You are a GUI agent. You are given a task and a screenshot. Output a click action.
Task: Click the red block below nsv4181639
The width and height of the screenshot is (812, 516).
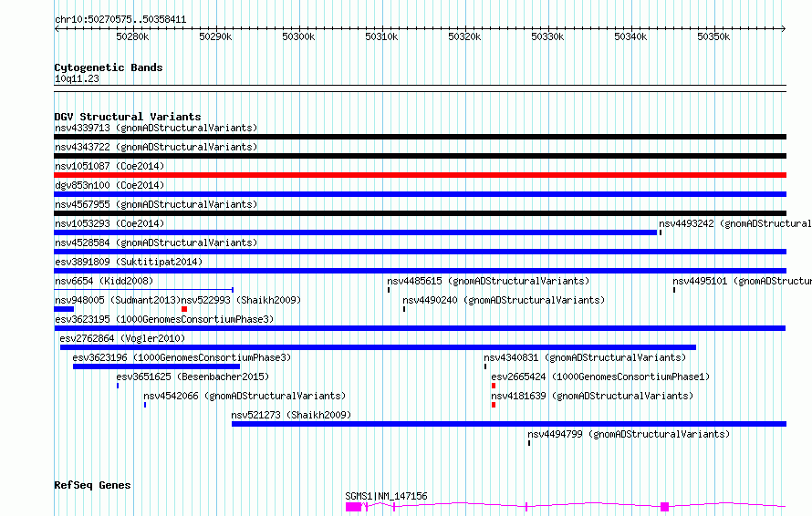tap(494, 405)
